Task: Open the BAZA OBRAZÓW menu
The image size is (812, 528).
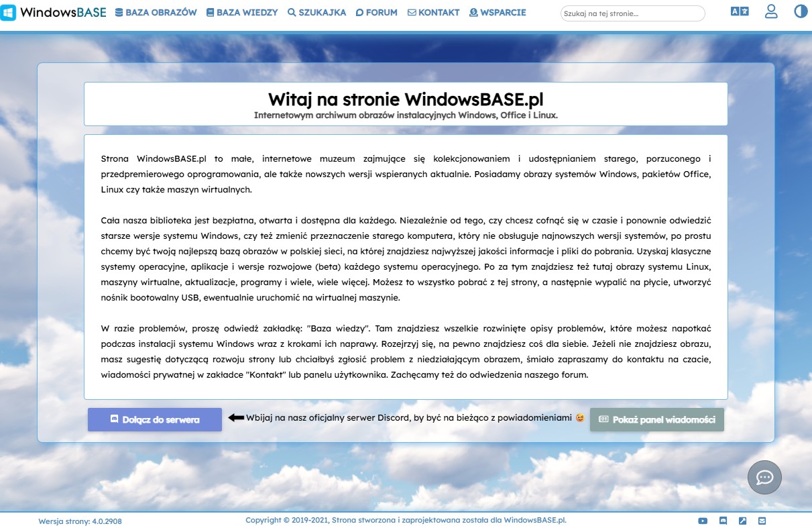Action: pyautogui.click(x=156, y=12)
